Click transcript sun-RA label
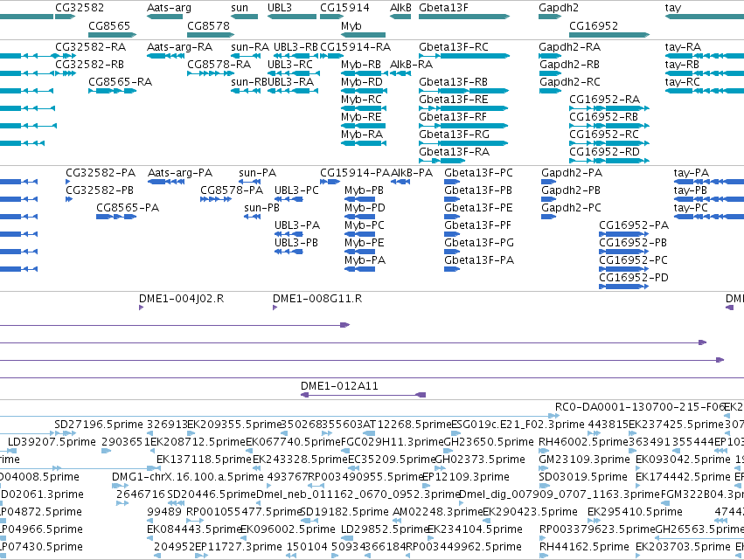 point(250,47)
